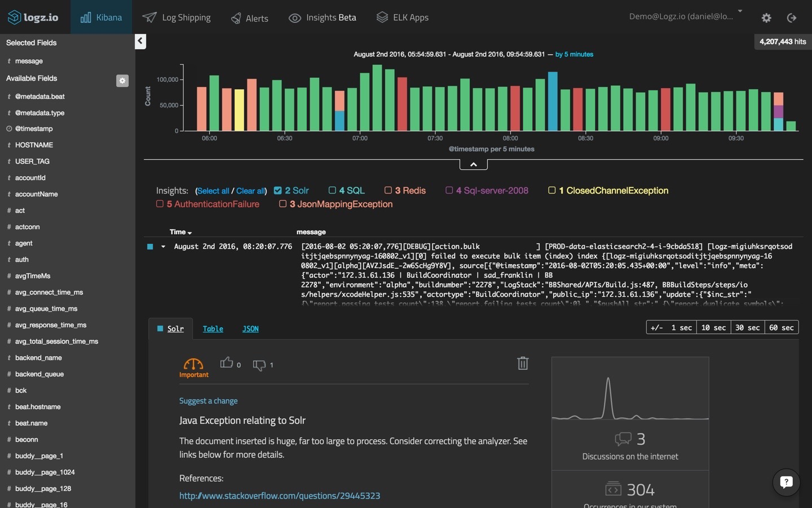
Task: Click the 4,207,443 hits counter
Action: pos(783,42)
